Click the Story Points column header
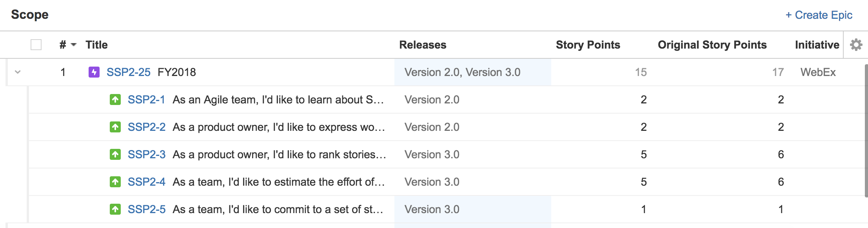868x228 pixels. point(588,45)
